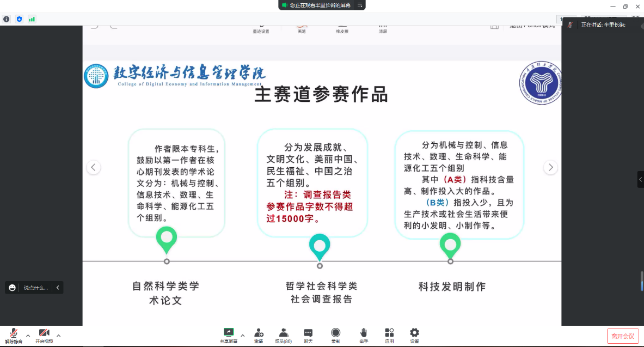Open the 邀请 invite icon

point(259,335)
